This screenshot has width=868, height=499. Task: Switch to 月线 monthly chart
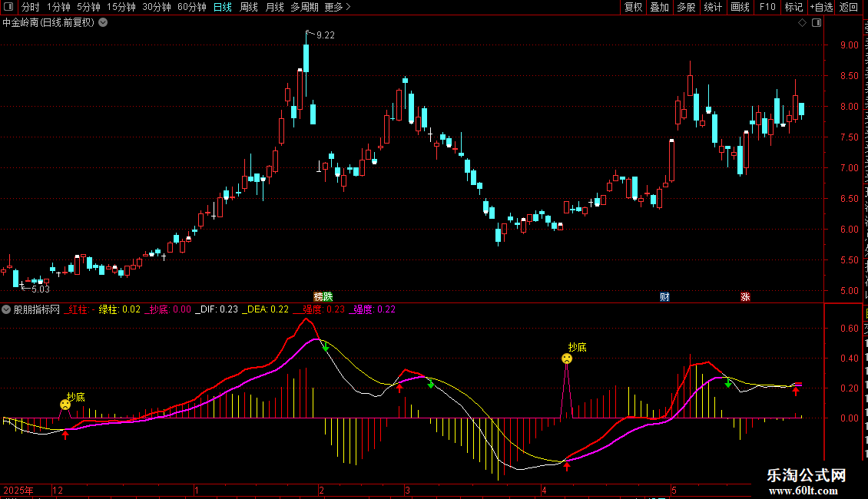click(274, 7)
